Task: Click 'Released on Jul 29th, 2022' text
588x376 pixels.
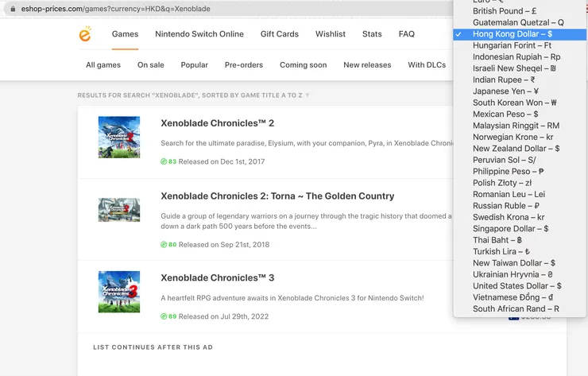Action: pos(223,316)
